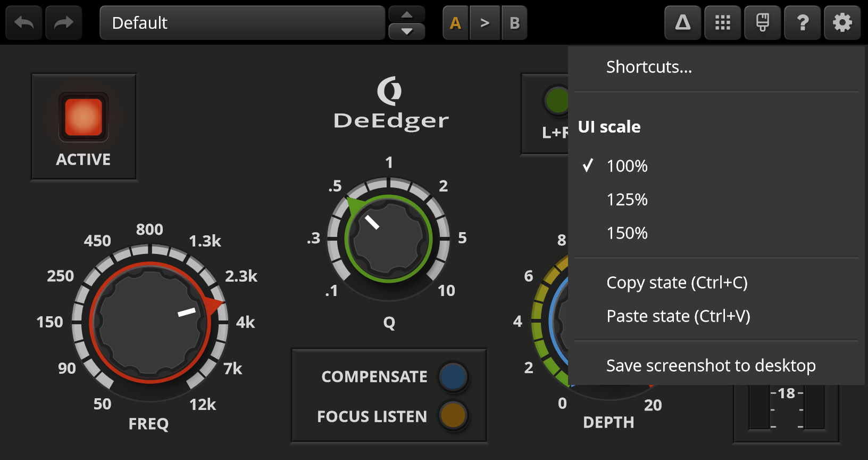Copy A to B with > button

click(485, 23)
